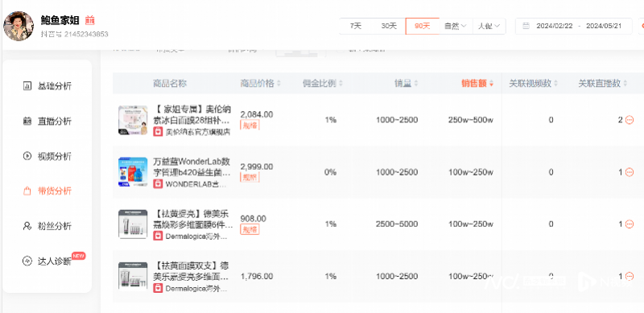
Task: Click the 0% commission rate value
Action: 330,172
